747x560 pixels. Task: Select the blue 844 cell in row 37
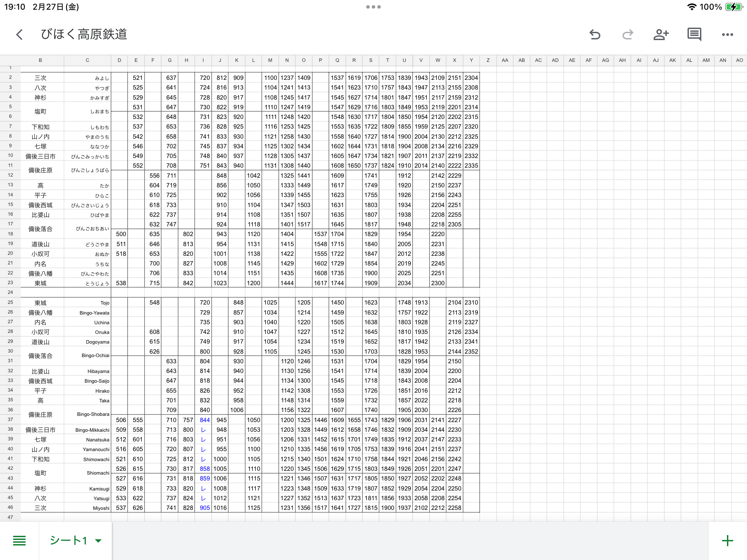tap(204, 420)
